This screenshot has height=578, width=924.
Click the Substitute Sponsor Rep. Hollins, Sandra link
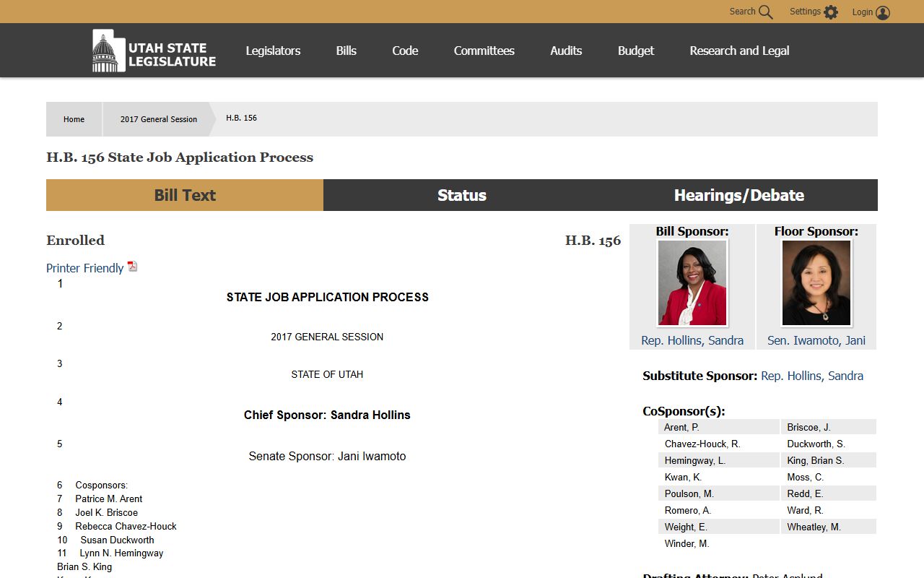pos(812,376)
